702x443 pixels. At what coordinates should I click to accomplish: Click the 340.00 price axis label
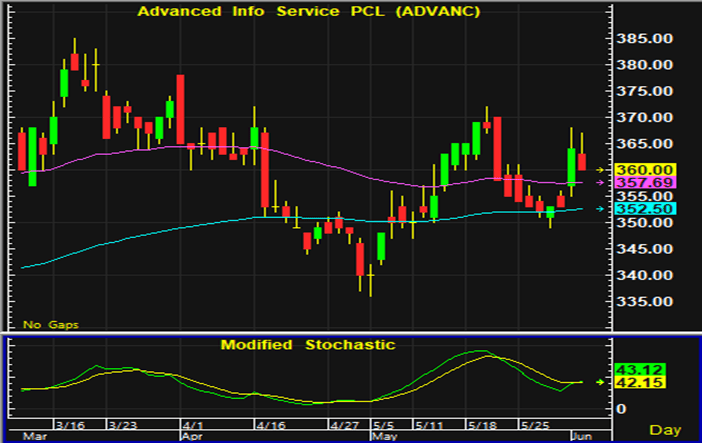[644, 275]
